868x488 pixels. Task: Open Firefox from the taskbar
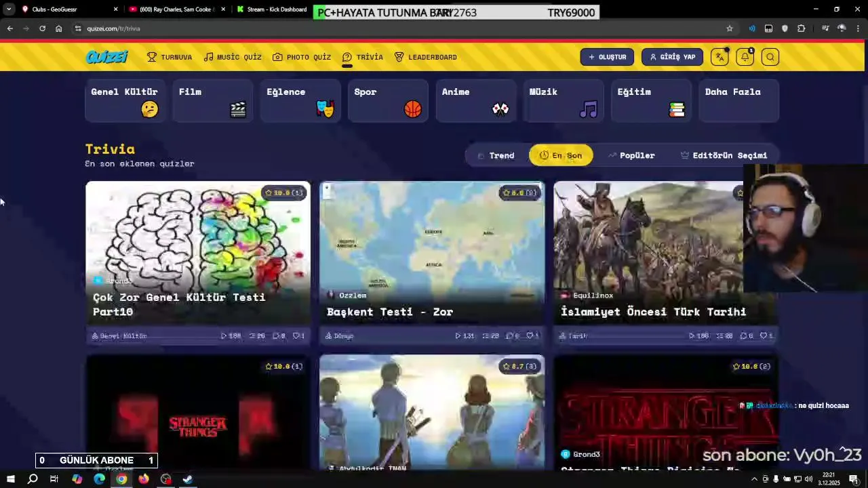click(x=144, y=479)
